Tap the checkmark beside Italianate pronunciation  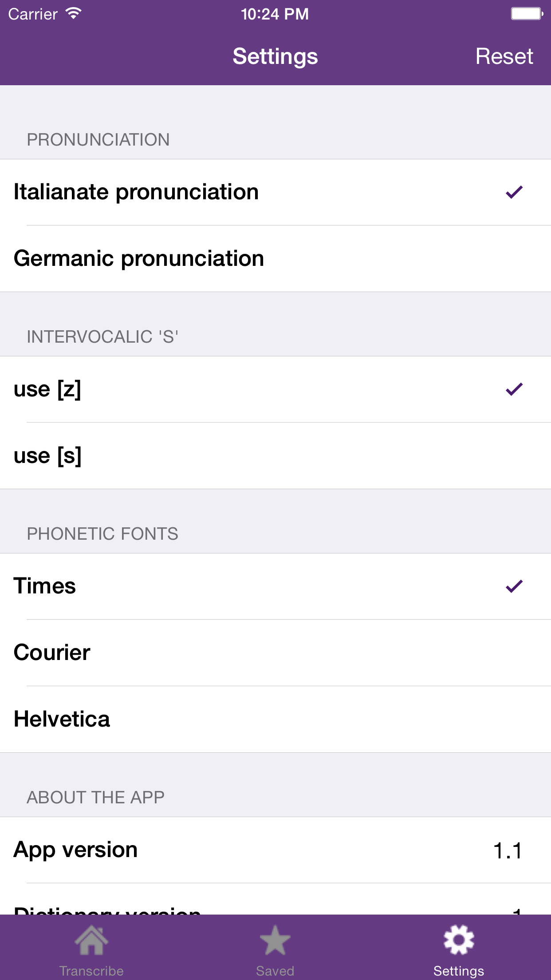coord(514,192)
